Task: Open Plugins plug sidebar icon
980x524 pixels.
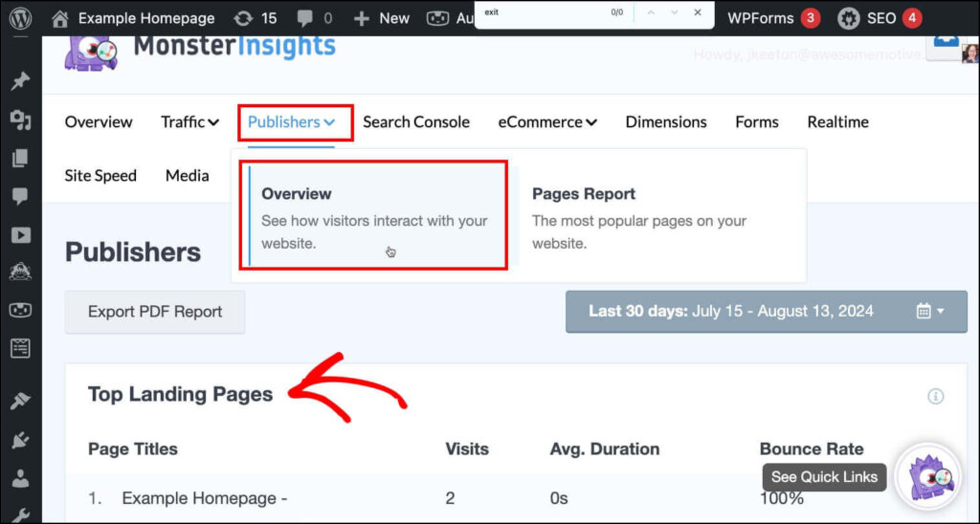Action: [21, 440]
